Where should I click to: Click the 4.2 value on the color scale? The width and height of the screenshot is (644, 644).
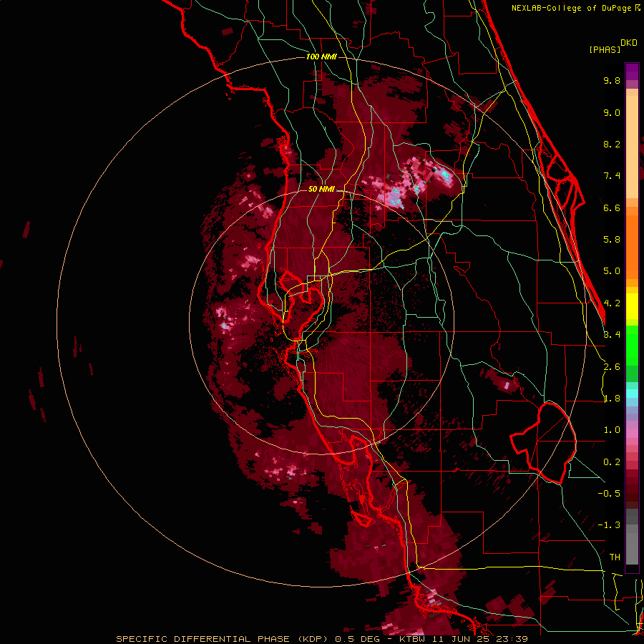[612, 303]
